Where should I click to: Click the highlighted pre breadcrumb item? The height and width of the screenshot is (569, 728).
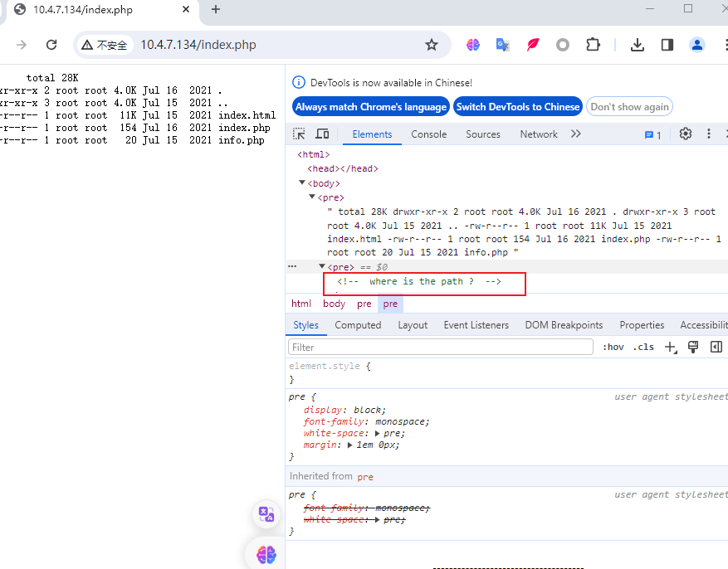(390, 304)
